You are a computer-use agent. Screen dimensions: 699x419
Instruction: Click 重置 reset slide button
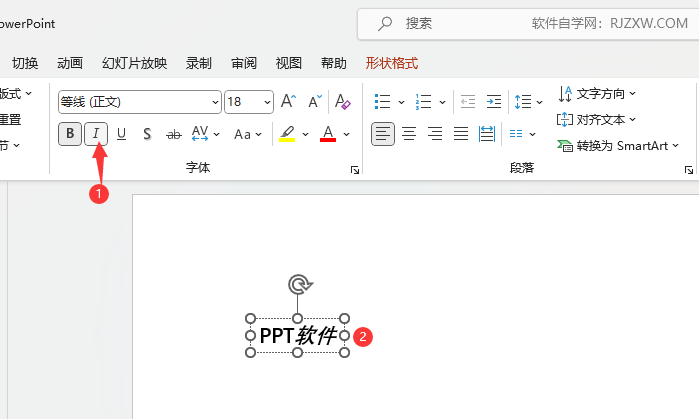(x=11, y=119)
